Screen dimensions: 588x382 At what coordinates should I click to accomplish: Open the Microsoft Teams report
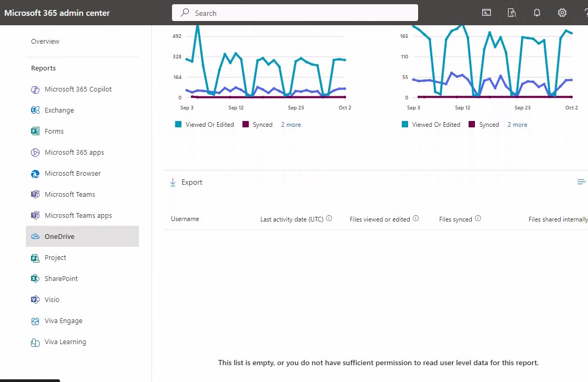70,194
